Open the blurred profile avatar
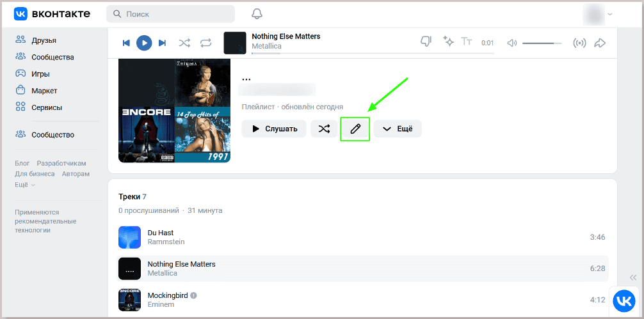The height and width of the screenshot is (319, 644). [x=593, y=14]
